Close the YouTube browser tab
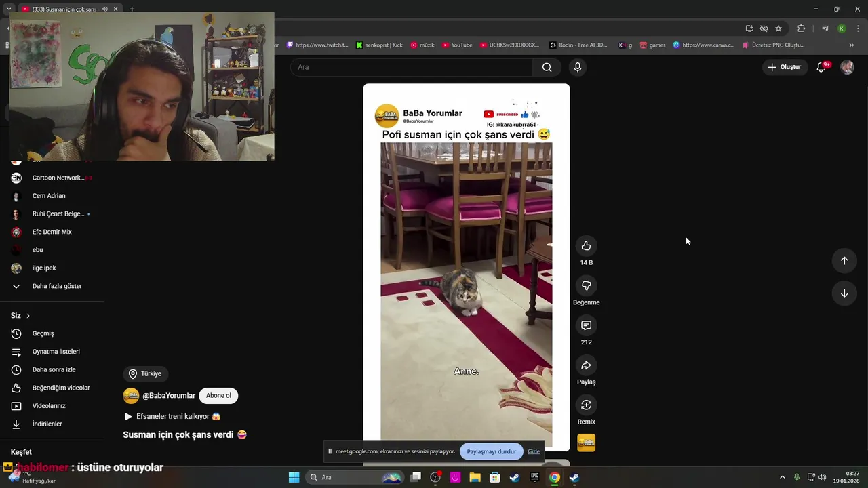Viewport: 868px width, 488px height. pyautogui.click(x=115, y=9)
